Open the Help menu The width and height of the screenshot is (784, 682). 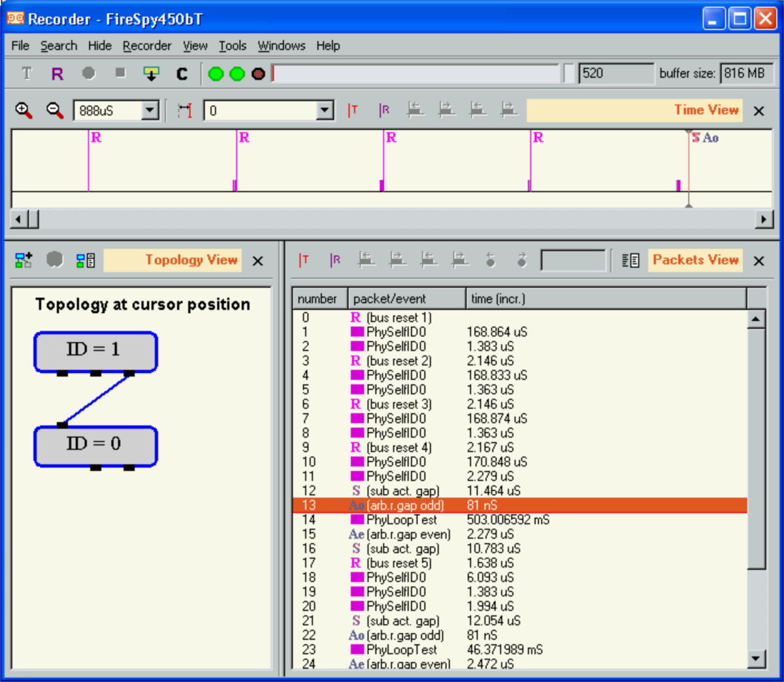[x=328, y=46]
